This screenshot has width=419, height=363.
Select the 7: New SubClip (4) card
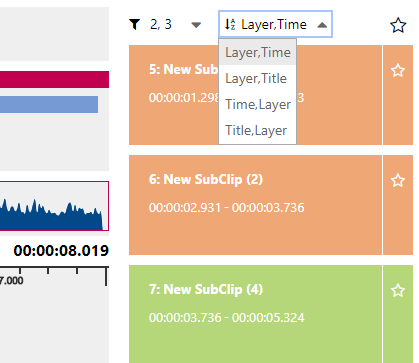pos(255,314)
